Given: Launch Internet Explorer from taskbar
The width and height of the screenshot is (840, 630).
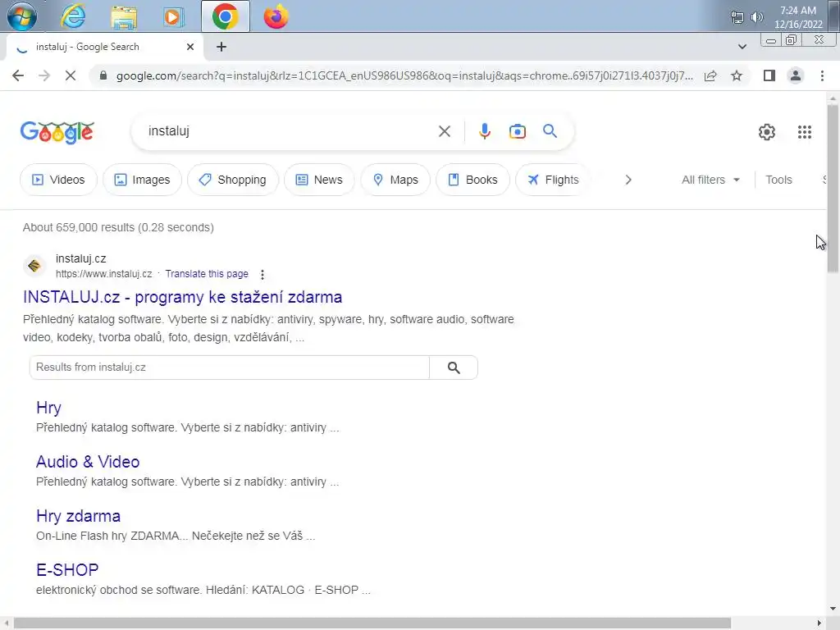Looking at the screenshot, I should coord(73,16).
